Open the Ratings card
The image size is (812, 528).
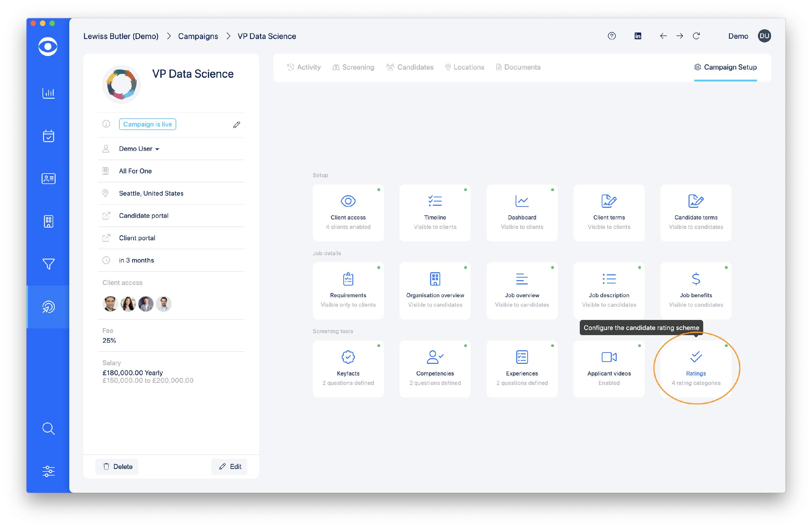[x=696, y=368]
